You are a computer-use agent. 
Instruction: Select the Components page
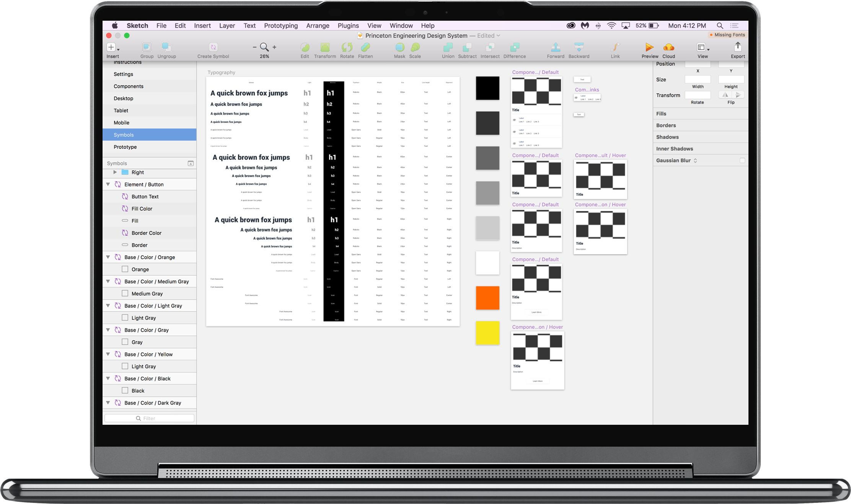click(x=150, y=86)
